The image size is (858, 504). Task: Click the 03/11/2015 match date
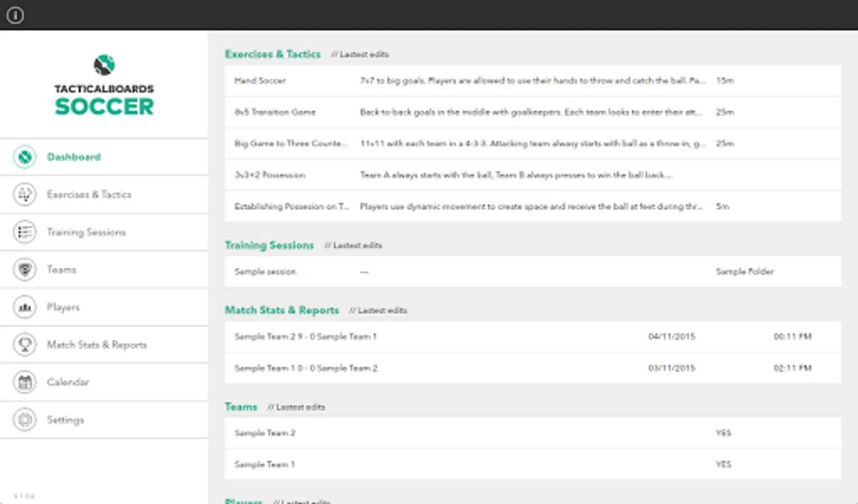coord(671,368)
